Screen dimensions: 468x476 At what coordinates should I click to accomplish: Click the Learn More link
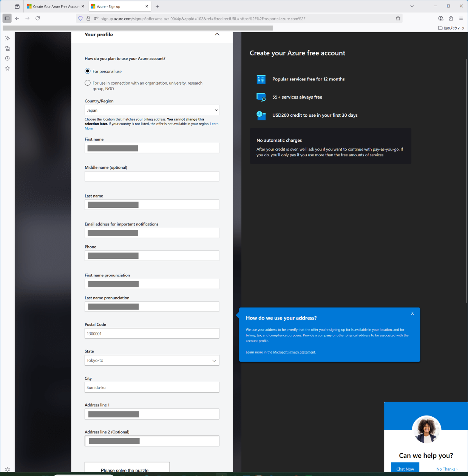[214, 124]
